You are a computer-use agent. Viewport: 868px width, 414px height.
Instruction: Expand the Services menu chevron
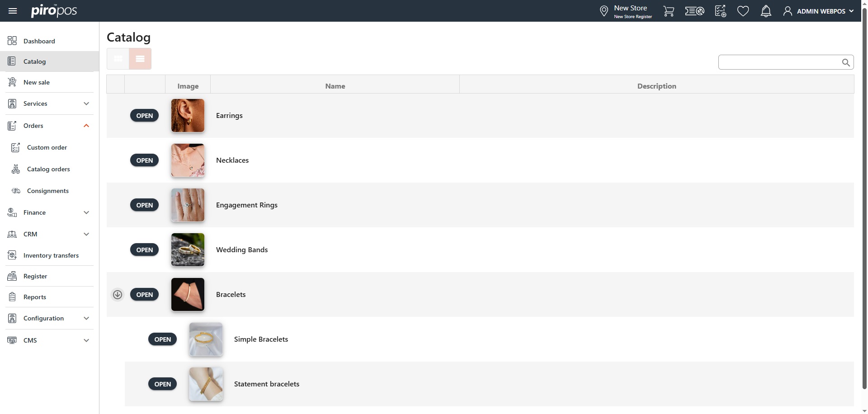pyautogui.click(x=86, y=103)
